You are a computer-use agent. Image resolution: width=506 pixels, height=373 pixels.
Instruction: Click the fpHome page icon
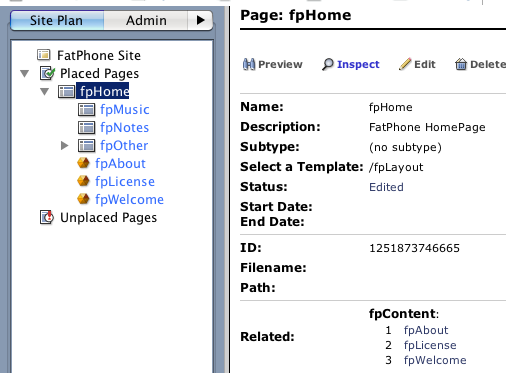click(66, 91)
